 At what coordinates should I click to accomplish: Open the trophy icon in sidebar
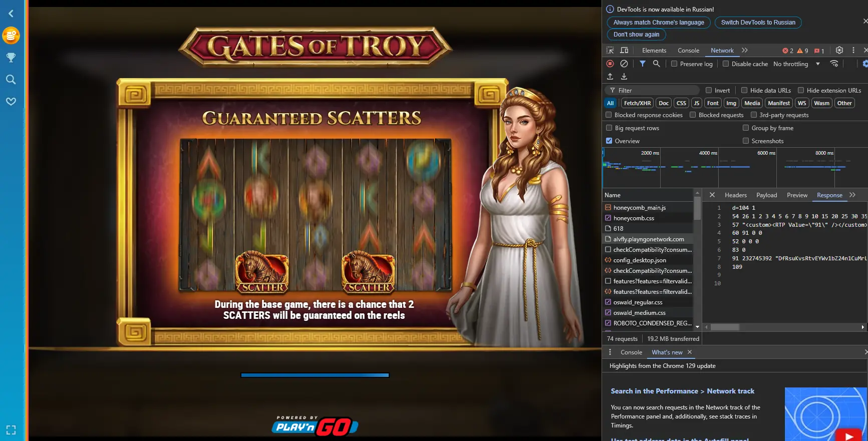pyautogui.click(x=11, y=58)
